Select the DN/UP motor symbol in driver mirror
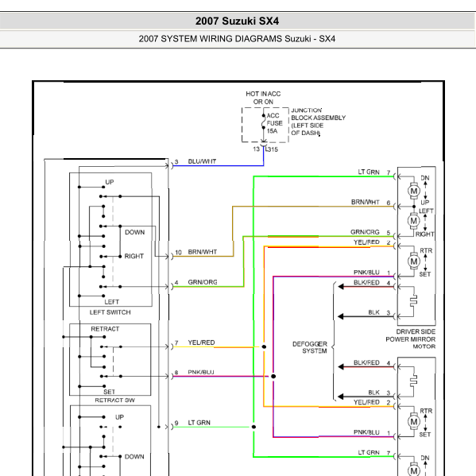476x476 pixels. [413, 191]
